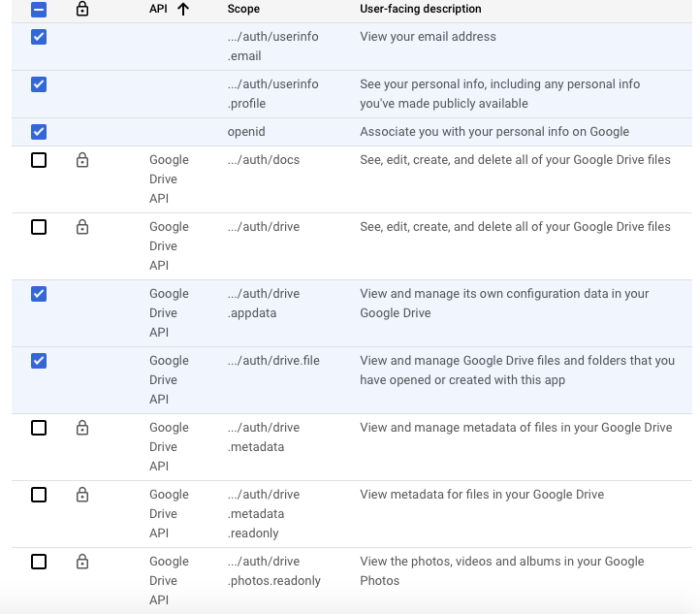The width and height of the screenshot is (700, 614).
Task: Click the lock icon on drive.metadata row
Action: click(82, 428)
